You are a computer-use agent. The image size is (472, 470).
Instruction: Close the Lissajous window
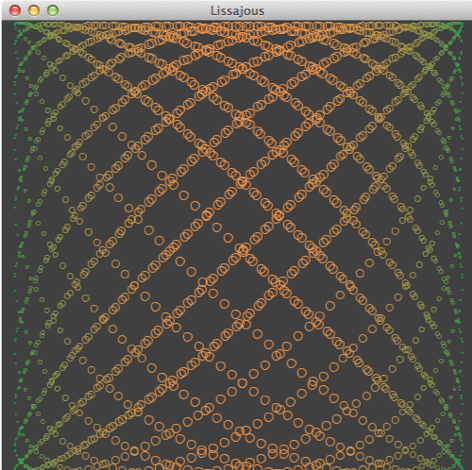click(x=15, y=11)
